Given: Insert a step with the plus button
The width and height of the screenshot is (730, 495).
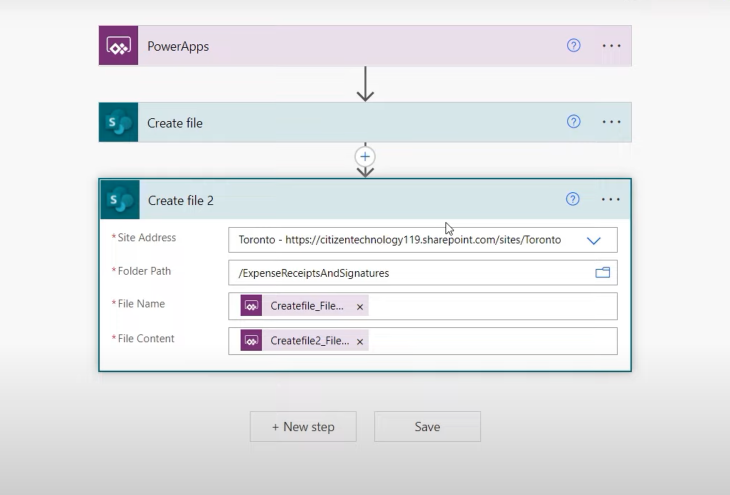Looking at the screenshot, I should (x=365, y=156).
